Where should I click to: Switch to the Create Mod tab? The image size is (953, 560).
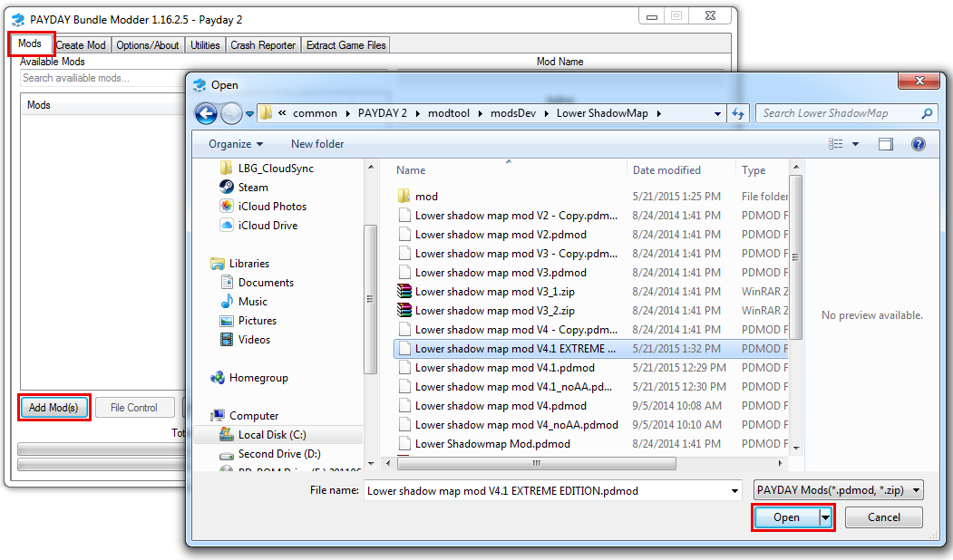coord(81,45)
